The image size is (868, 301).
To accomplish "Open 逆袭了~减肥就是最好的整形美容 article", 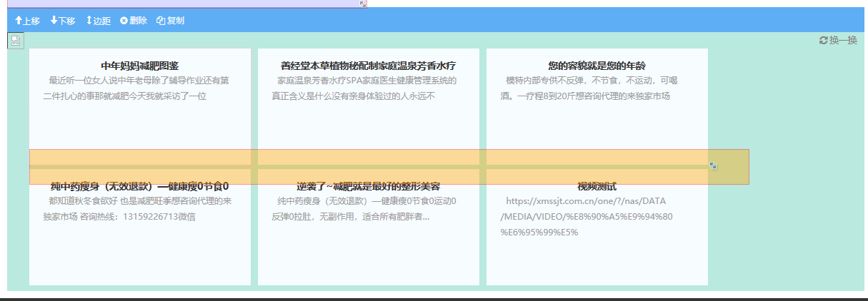I will coord(368,187).
